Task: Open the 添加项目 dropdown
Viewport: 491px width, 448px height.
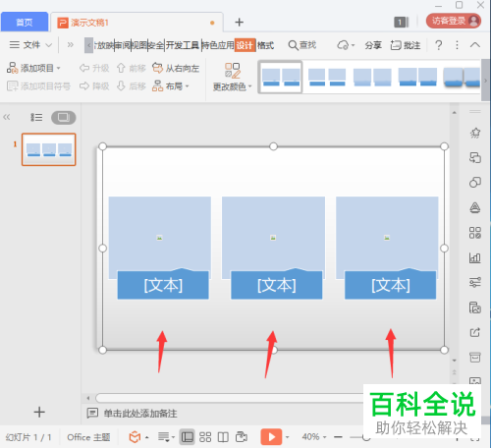Action: [33, 68]
